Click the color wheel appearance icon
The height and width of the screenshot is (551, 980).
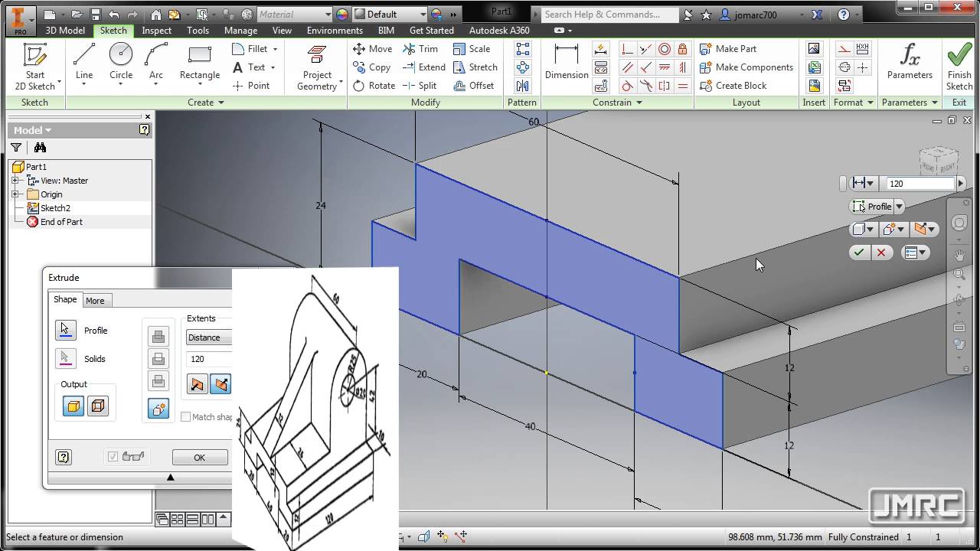click(x=341, y=14)
